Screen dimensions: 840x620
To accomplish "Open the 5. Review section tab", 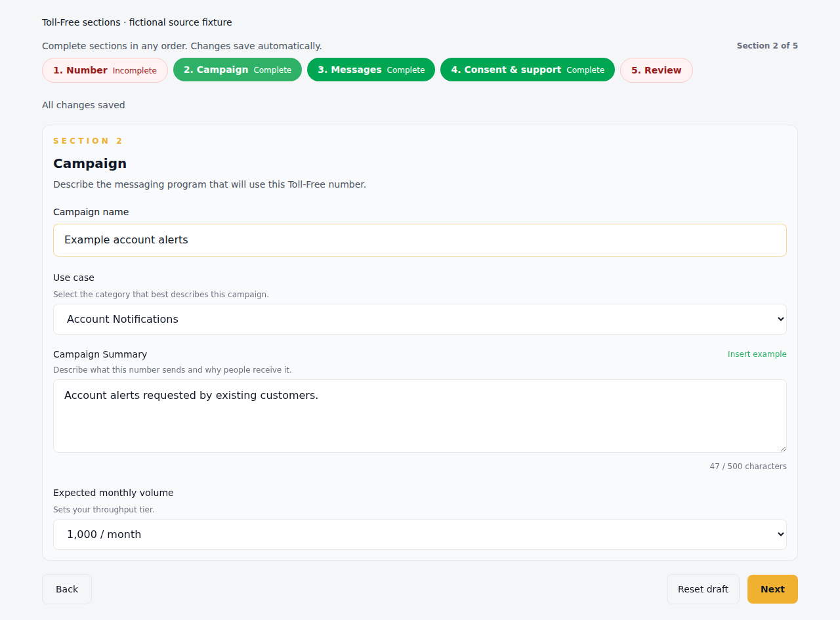I will click(656, 70).
